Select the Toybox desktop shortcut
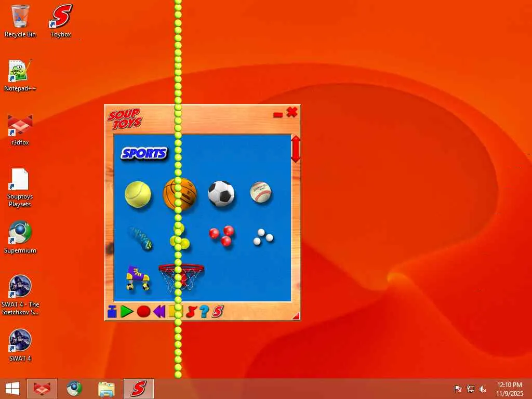 pyautogui.click(x=61, y=21)
